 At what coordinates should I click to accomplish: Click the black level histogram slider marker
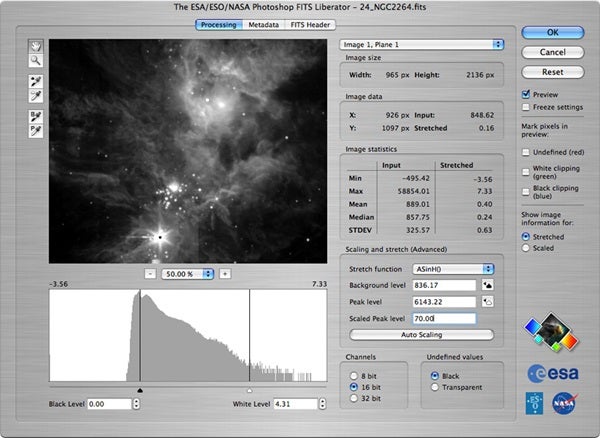click(140, 390)
